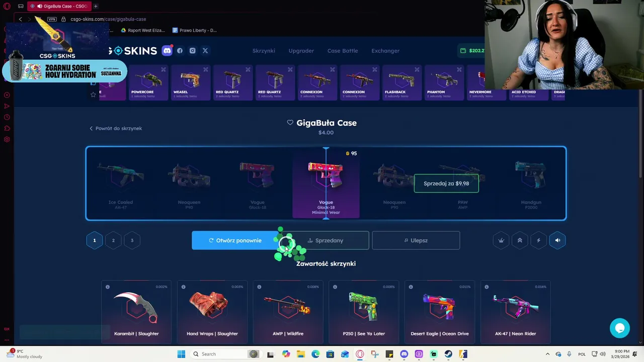The image size is (644, 362).
Task: Click the Sprzedany button
Action: (326, 240)
